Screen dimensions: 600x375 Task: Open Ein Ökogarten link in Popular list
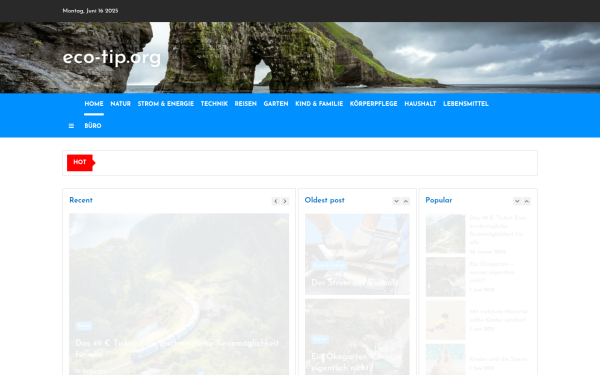coord(492,272)
